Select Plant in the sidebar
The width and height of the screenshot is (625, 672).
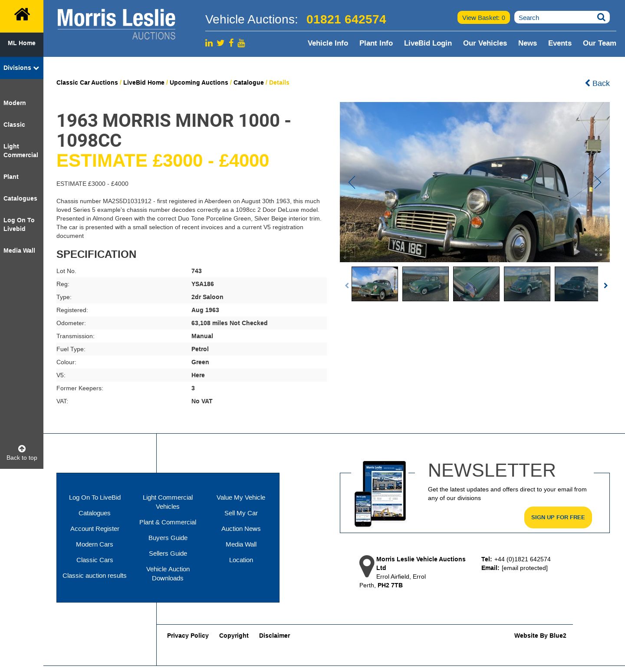tap(11, 177)
